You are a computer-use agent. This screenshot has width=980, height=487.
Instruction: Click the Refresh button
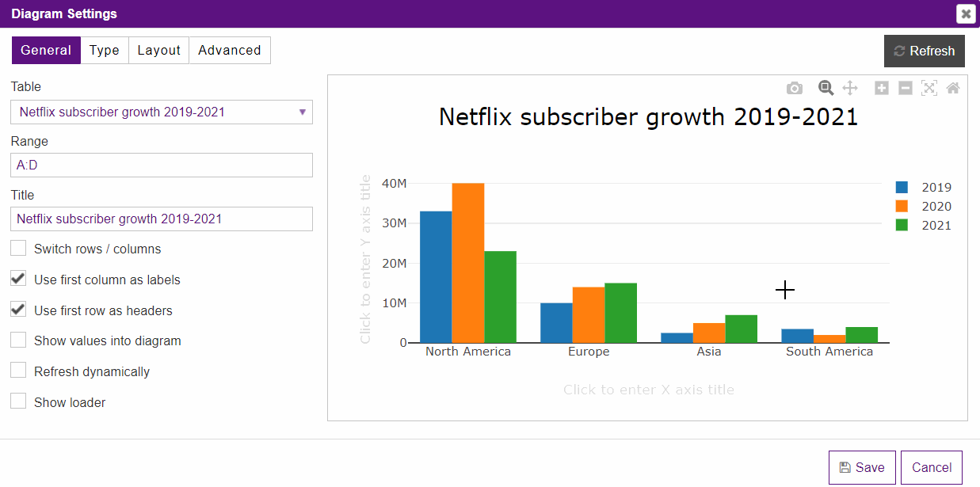(925, 51)
